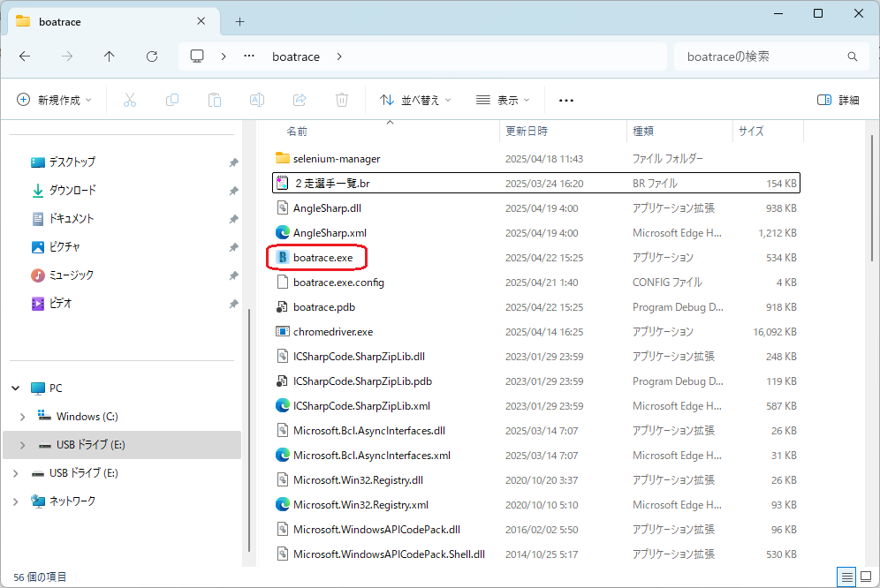Open the 表示 view dropdown

click(503, 101)
